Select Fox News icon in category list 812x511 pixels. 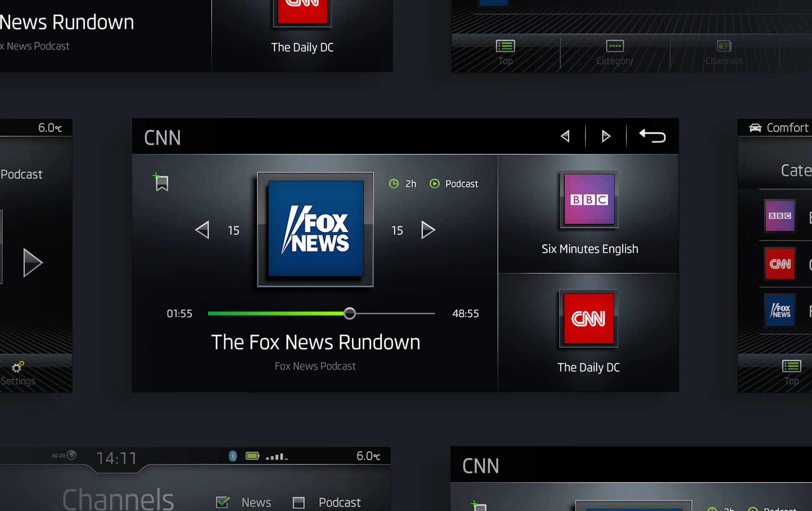coord(780,311)
